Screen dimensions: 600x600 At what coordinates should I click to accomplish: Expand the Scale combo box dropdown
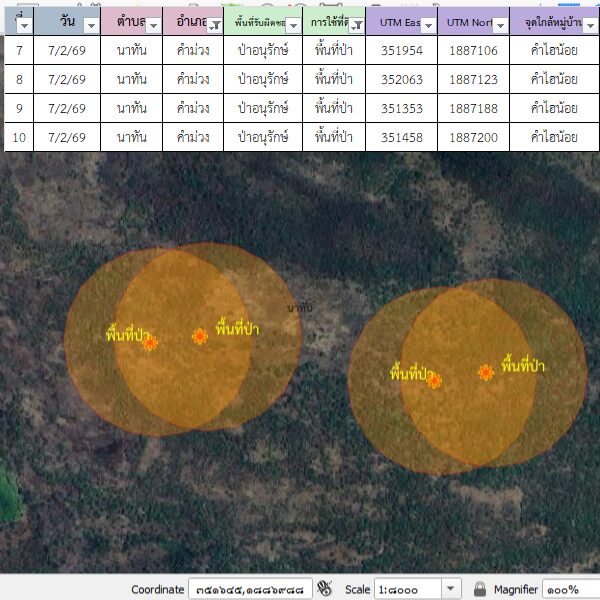pos(451,589)
